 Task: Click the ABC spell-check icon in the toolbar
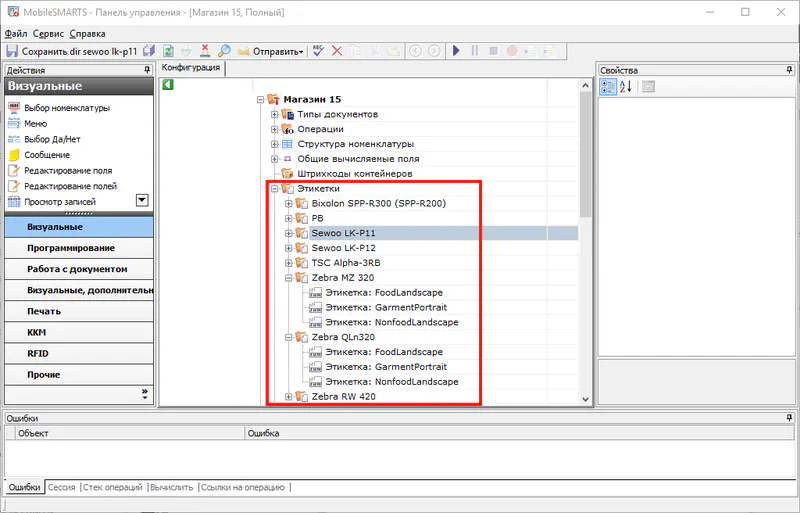point(318,51)
